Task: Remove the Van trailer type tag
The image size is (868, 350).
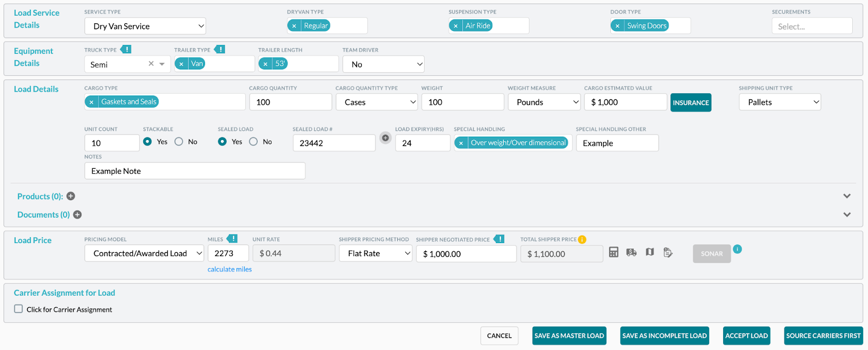Action: (x=181, y=64)
